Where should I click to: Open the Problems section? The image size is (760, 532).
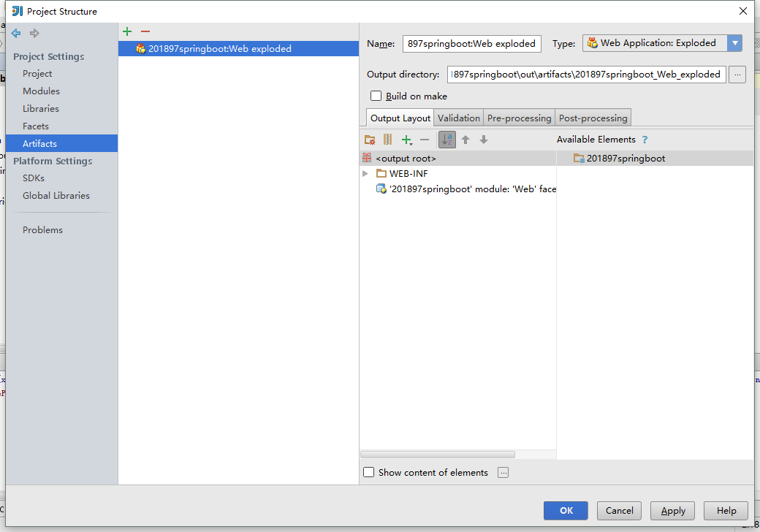coord(42,229)
